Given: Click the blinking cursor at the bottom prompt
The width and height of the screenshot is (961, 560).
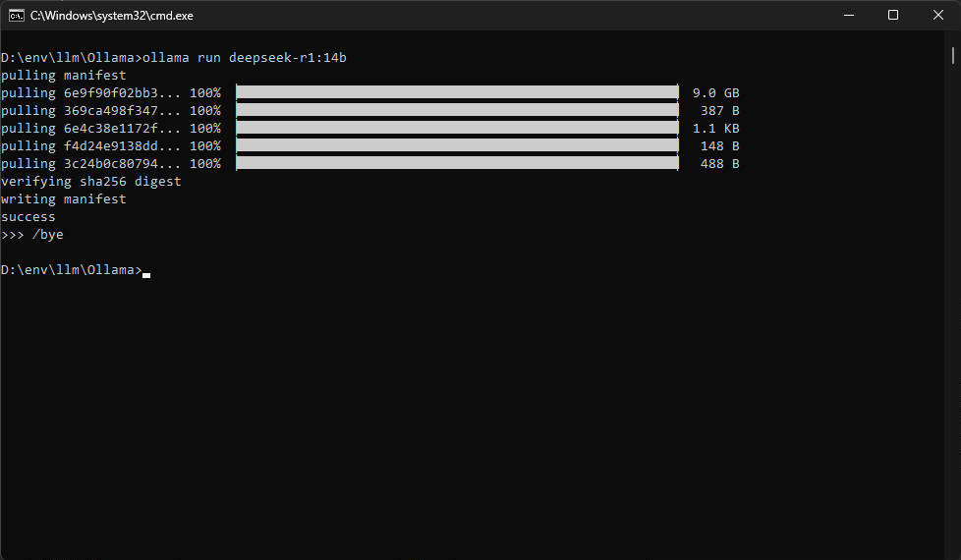Looking at the screenshot, I should 146,274.
